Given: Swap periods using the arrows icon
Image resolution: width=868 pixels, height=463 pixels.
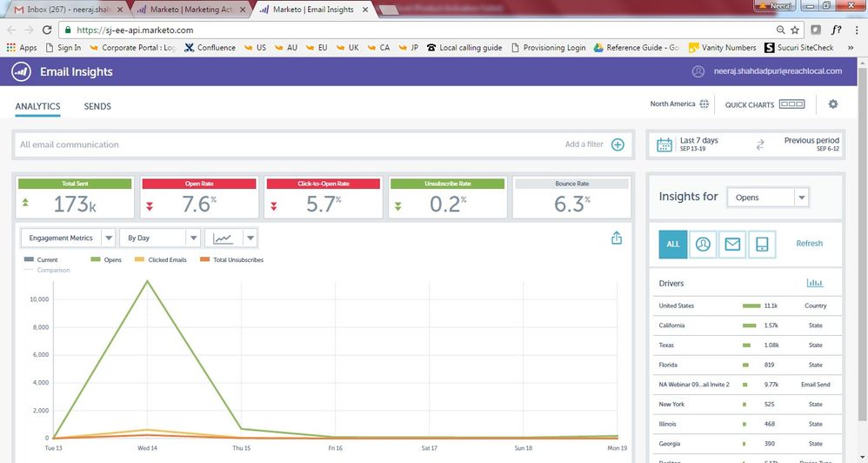Looking at the screenshot, I should (759, 144).
